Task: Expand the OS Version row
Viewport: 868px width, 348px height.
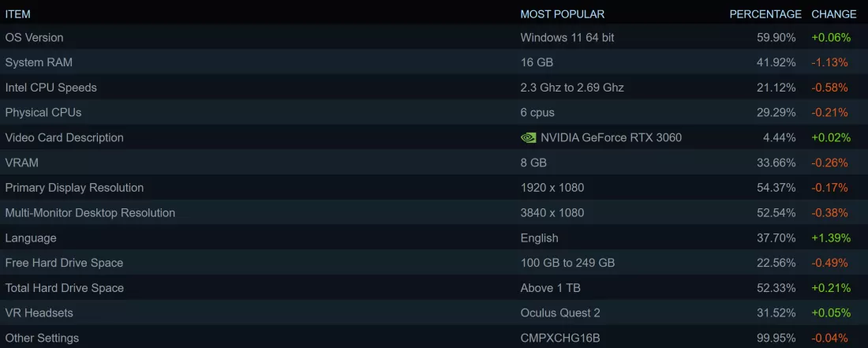Action: click(x=434, y=37)
